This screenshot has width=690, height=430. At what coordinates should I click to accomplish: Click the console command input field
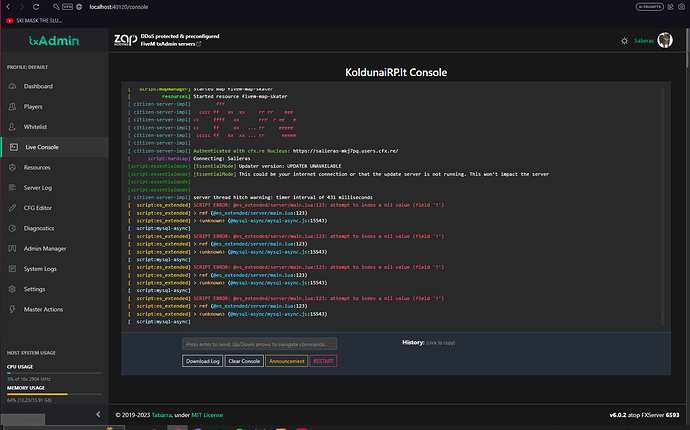pos(259,343)
